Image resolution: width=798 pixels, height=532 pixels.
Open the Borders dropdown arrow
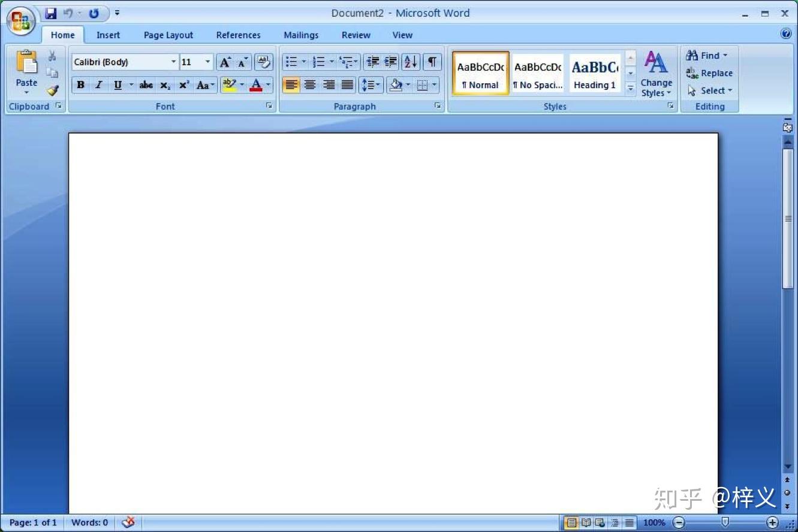pyautogui.click(x=435, y=85)
